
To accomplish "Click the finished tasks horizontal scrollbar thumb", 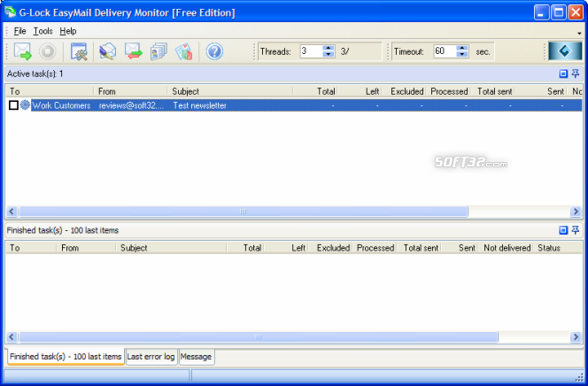I will 259,337.
